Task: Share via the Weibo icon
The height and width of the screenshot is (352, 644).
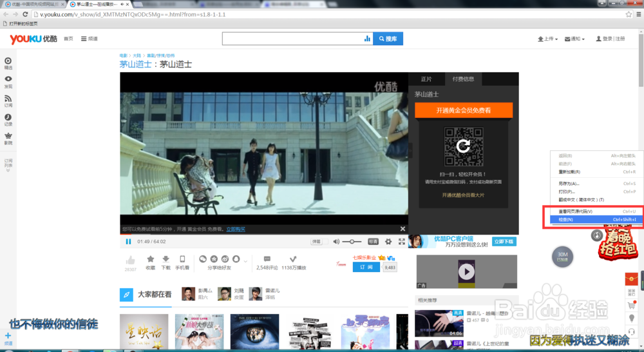Action: point(225,259)
